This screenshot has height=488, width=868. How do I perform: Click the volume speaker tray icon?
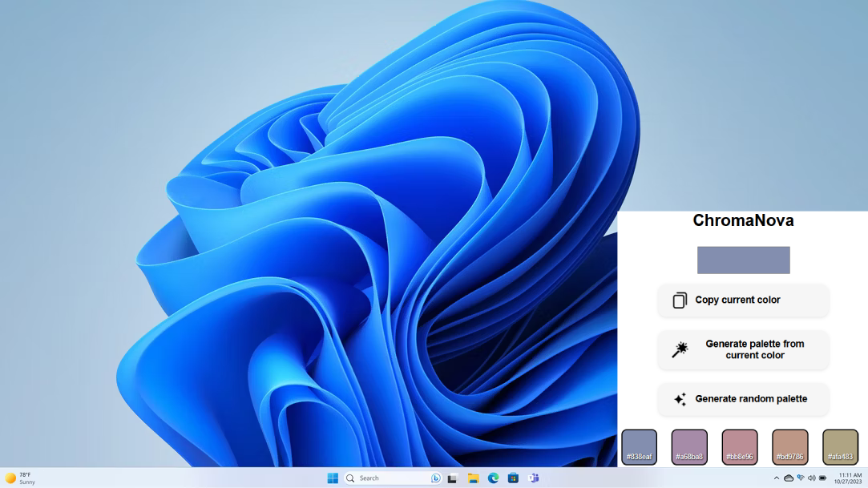pyautogui.click(x=812, y=478)
